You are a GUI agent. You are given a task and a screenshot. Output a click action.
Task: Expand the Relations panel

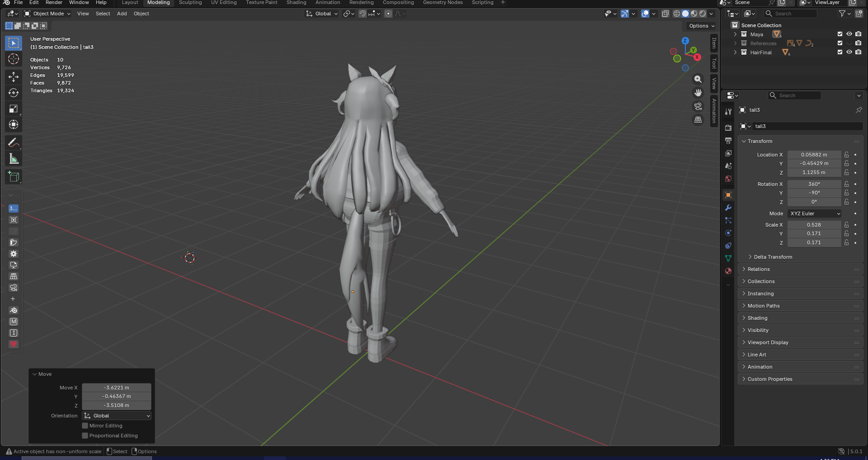pos(759,269)
